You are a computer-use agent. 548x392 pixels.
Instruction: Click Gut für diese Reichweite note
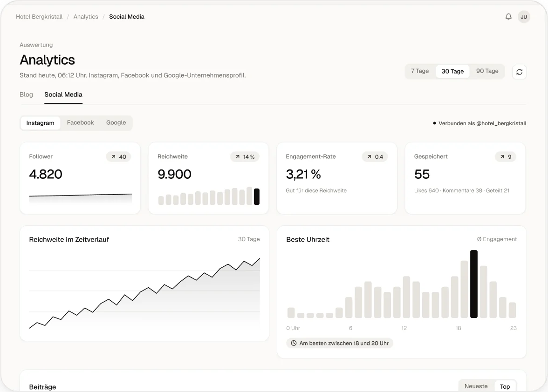316,190
